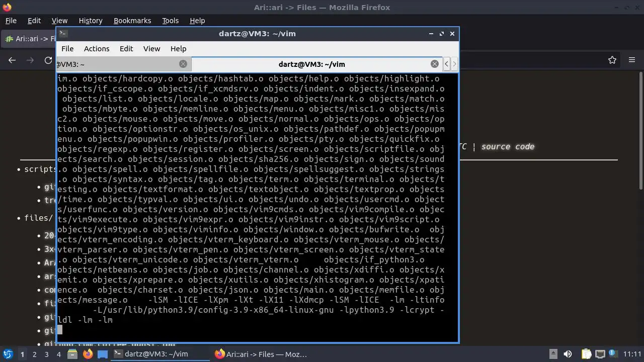Reload the Firefox page

tap(48, 60)
